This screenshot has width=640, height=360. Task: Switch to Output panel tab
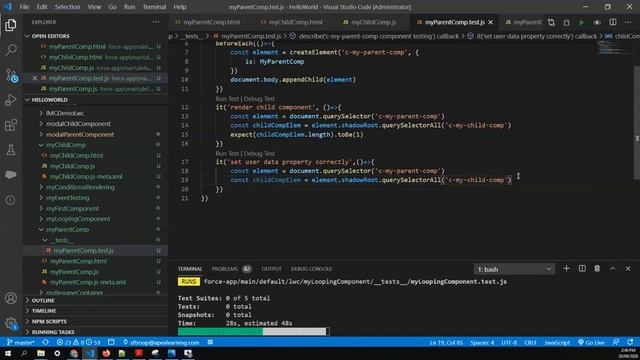271,269
